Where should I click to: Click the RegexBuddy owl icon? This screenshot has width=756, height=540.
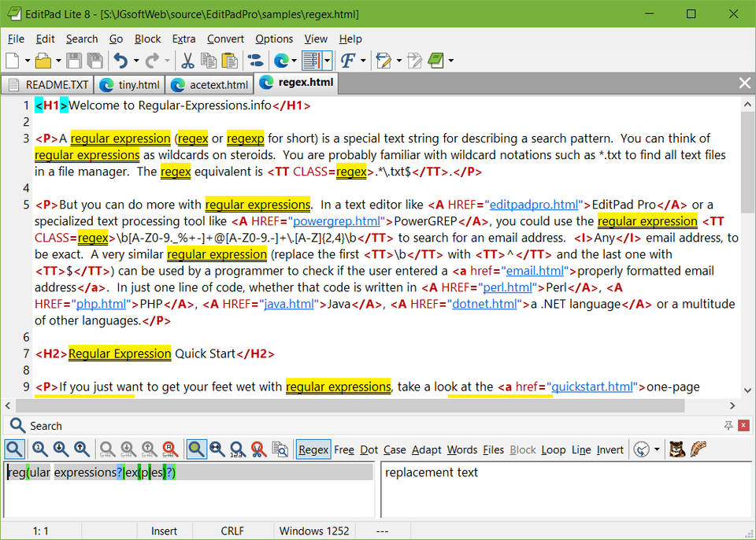[676, 449]
